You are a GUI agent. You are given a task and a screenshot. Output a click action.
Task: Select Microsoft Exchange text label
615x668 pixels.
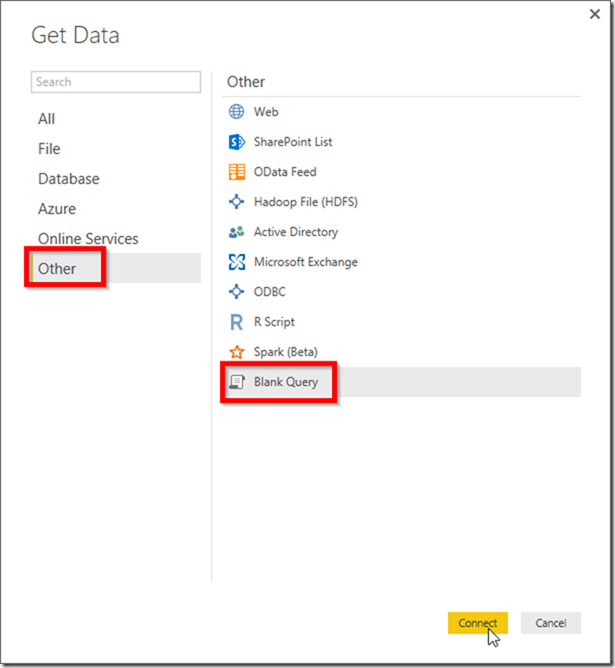306,262
